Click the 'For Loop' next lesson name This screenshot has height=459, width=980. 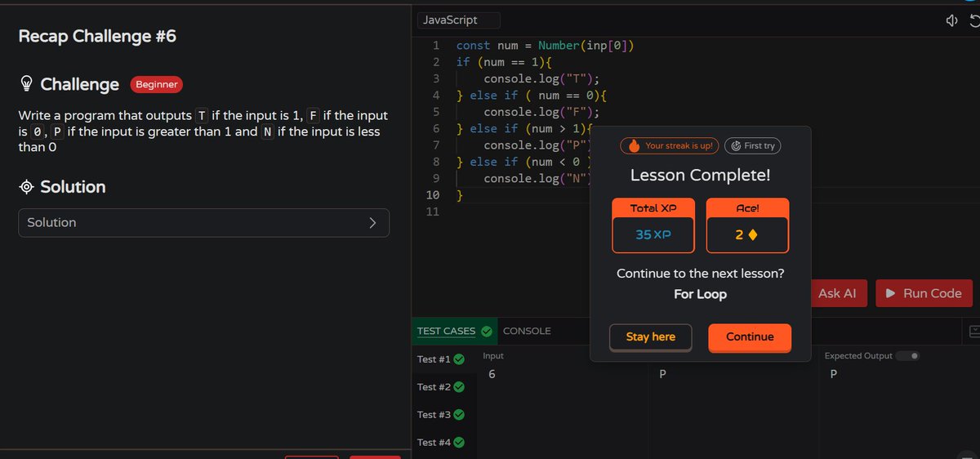coord(700,294)
